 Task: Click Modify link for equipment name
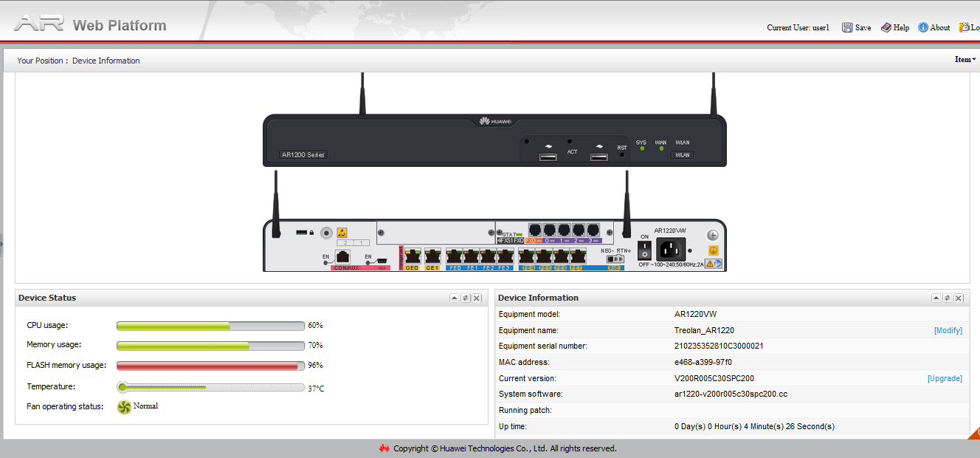click(948, 330)
